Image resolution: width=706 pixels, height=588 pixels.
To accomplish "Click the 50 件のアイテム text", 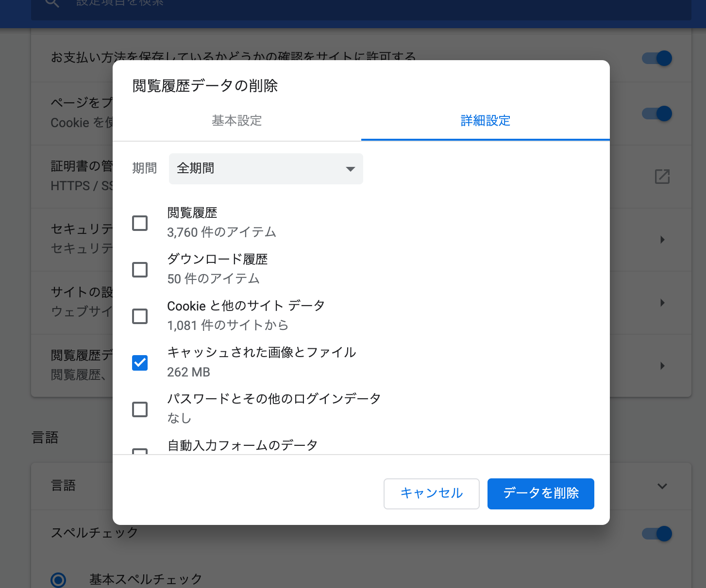I will [213, 279].
